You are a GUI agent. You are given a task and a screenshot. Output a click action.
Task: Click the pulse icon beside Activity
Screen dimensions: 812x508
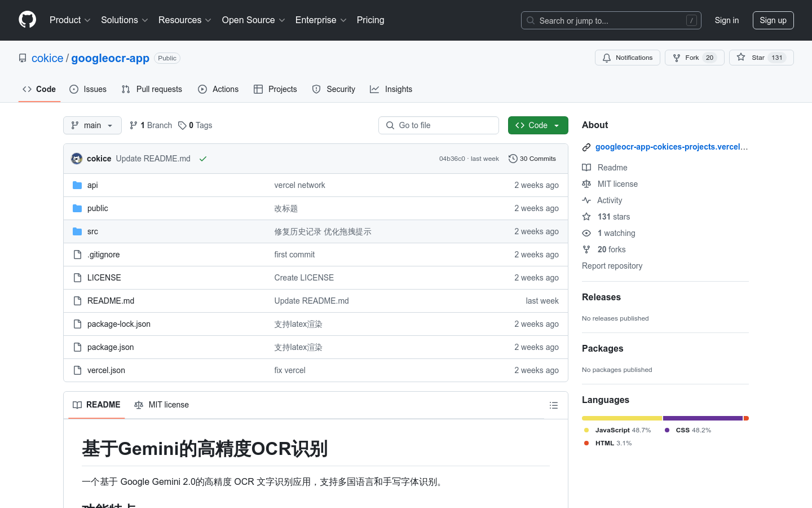[586, 200]
